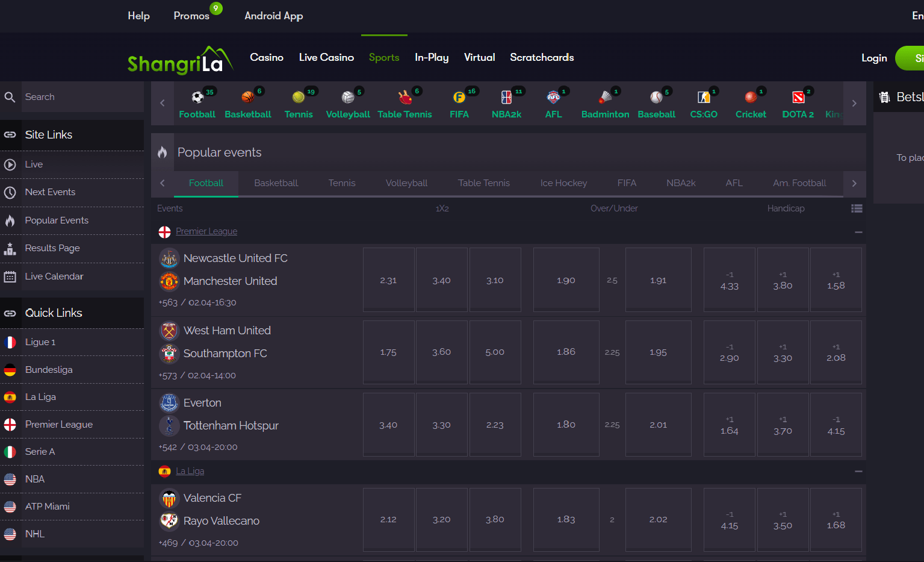Choose the Table Tennis sport icon

click(405, 98)
